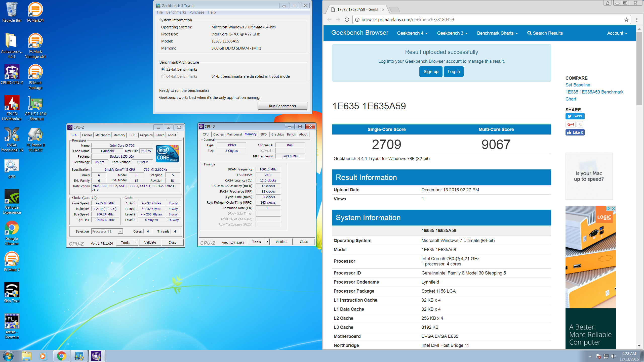Bookmark this page with the star icon

tap(626, 20)
